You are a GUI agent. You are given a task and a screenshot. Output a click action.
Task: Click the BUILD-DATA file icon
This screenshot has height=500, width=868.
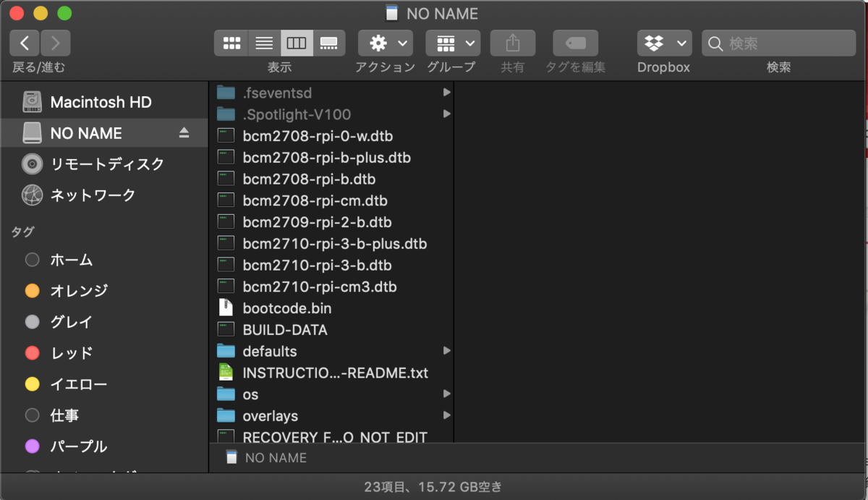[x=226, y=329]
